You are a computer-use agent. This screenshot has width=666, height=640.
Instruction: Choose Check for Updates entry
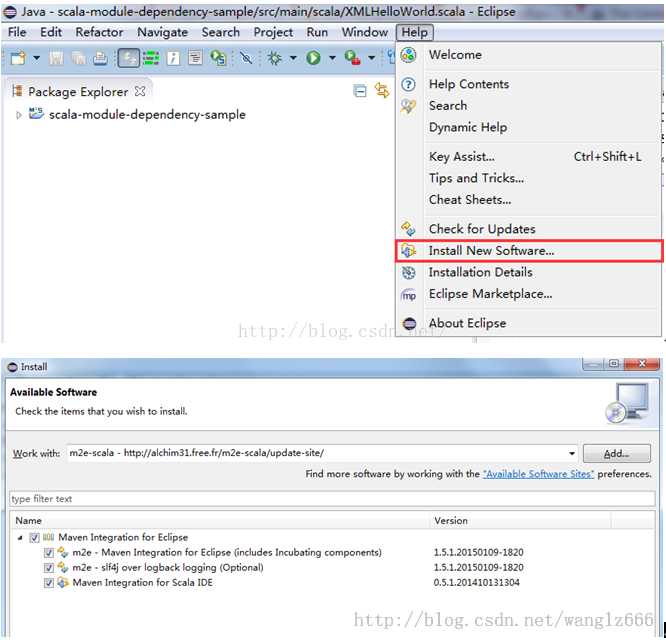(529, 229)
